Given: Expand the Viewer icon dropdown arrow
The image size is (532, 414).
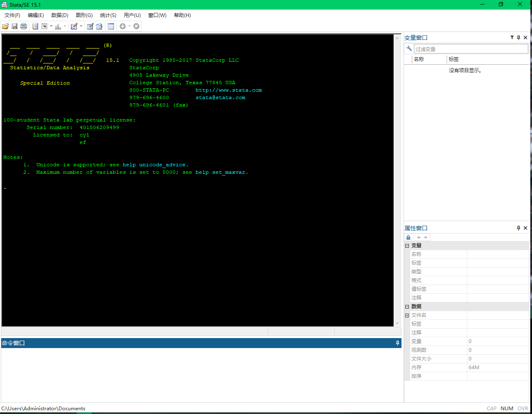Looking at the screenshot, I should [51, 26].
